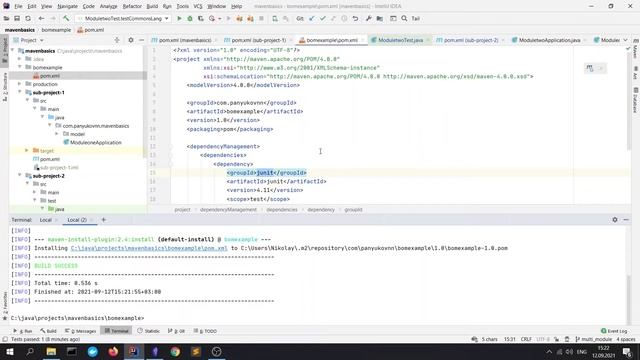Image resolution: width=640 pixels, height=360 pixels.
Task: Click the mavenbasics breadcrumb in navigation bar
Action: coord(20,30)
